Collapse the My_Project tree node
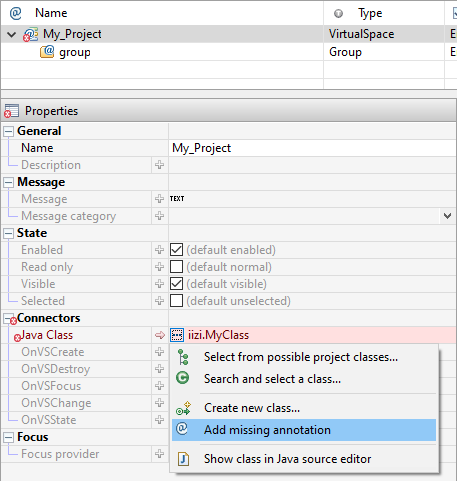The height and width of the screenshot is (481, 457). (x=11, y=34)
